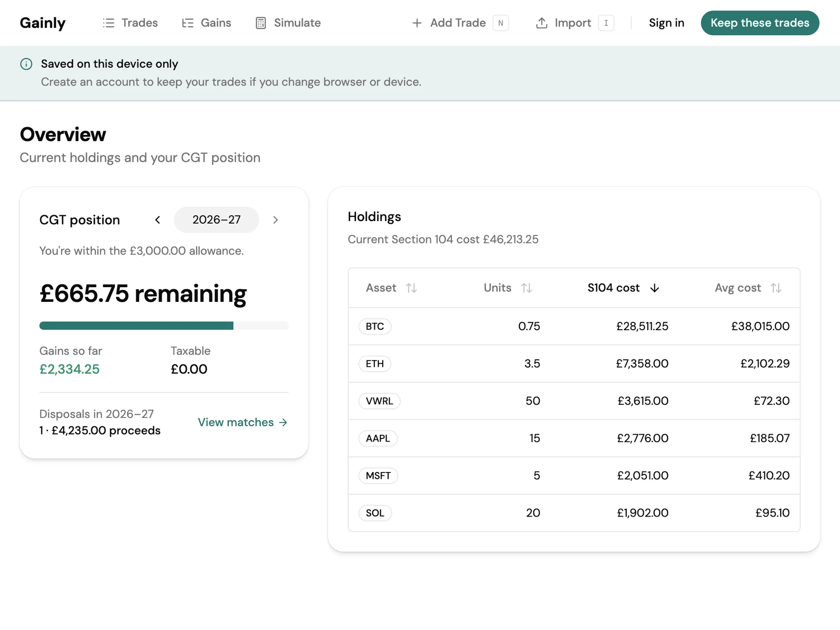This screenshot has width=840, height=630.
Task: Click the £2,334.25 gains value
Action: tap(69, 369)
